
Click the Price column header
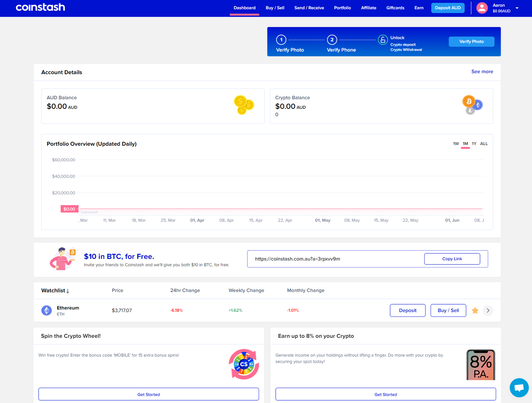pos(117,291)
